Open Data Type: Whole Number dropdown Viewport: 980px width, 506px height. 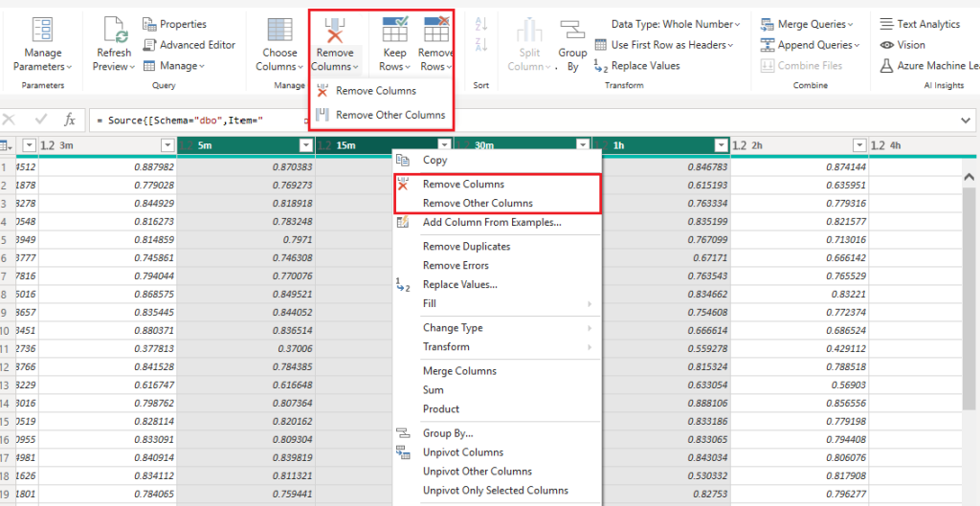pyautogui.click(x=675, y=24)
